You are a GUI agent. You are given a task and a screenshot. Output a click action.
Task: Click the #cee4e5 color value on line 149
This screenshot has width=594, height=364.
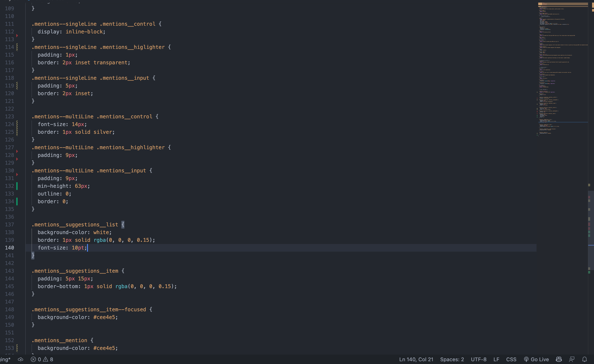coord(105,317)
